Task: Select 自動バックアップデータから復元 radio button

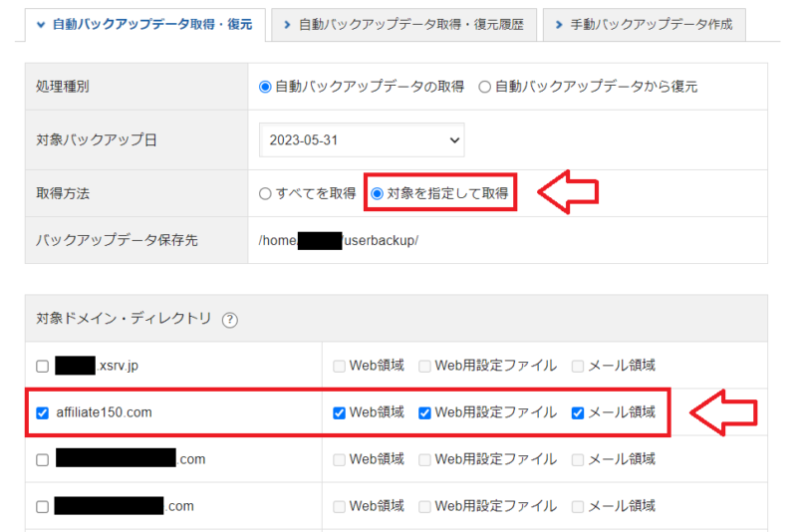Action: [x=484, y=87]
